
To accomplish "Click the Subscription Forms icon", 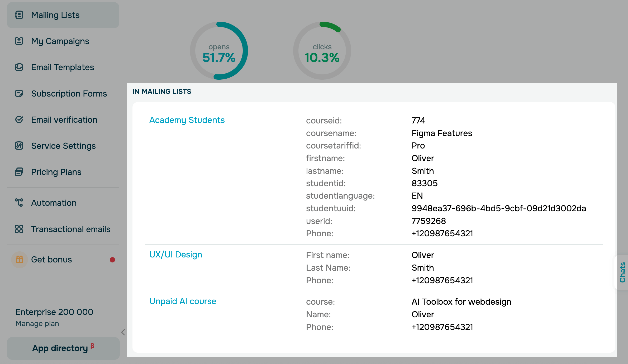I will pyautogui.click(x=19, y=94).
